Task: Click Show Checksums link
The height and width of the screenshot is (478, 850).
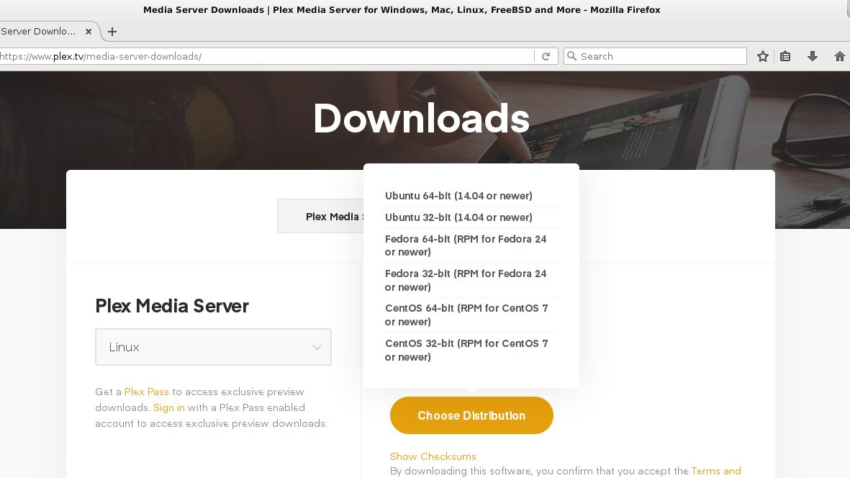Action: click(433, 456)
